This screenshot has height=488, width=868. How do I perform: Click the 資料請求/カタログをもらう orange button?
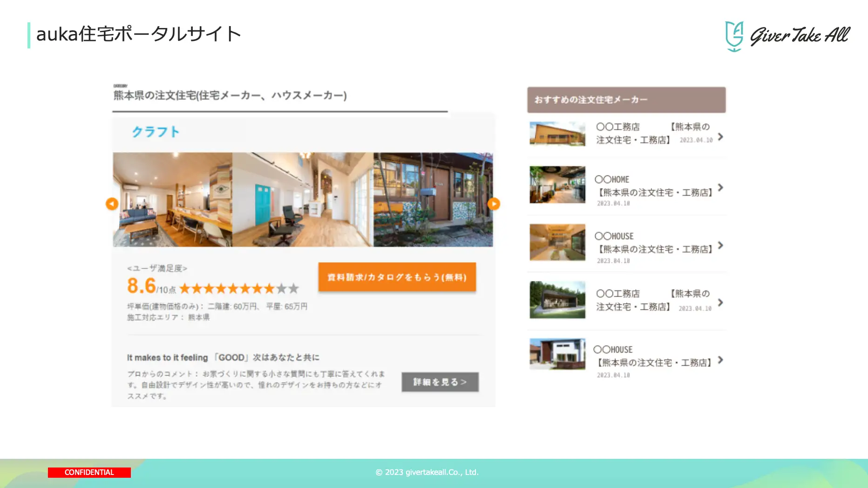pyautogui.click(x=397, y=277)
